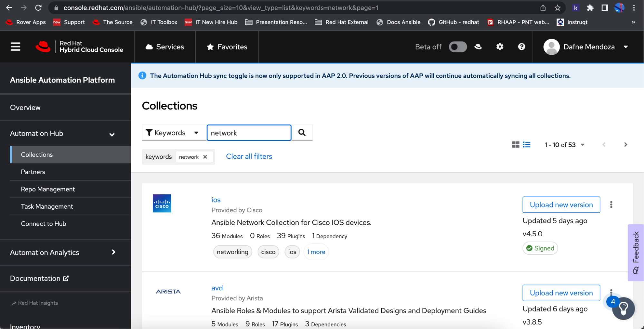The image size is (644, 329).
Task: Open Partners in the sidebar
Action: coord(33,172)
